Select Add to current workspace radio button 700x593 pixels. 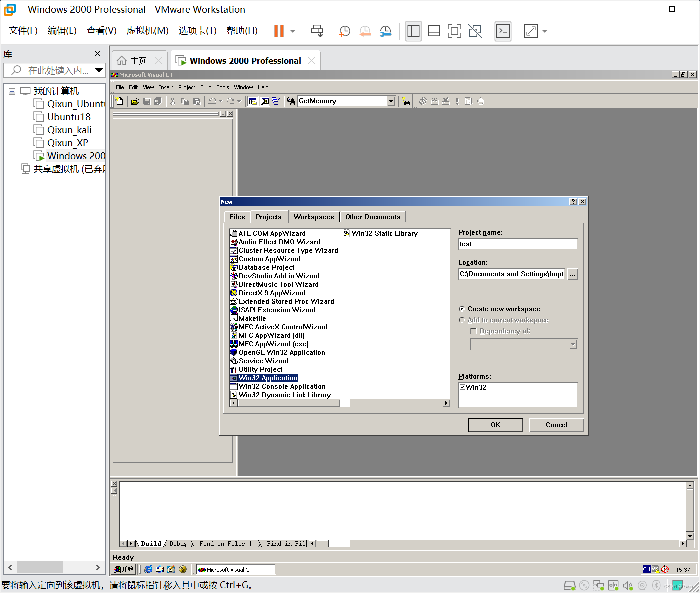pyautogui.click(x=462, y=320)
